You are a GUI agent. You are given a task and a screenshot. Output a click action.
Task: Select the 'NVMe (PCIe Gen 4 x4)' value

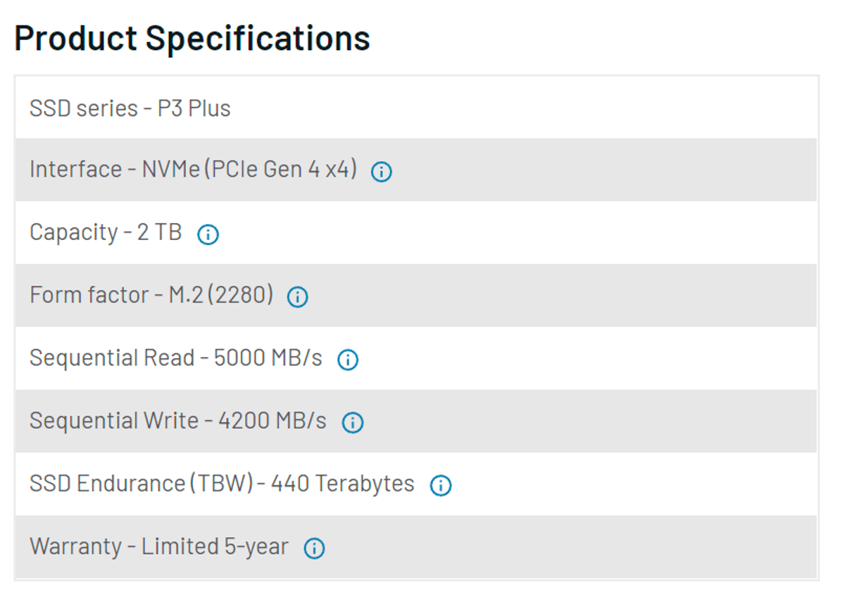pos(250,170)
